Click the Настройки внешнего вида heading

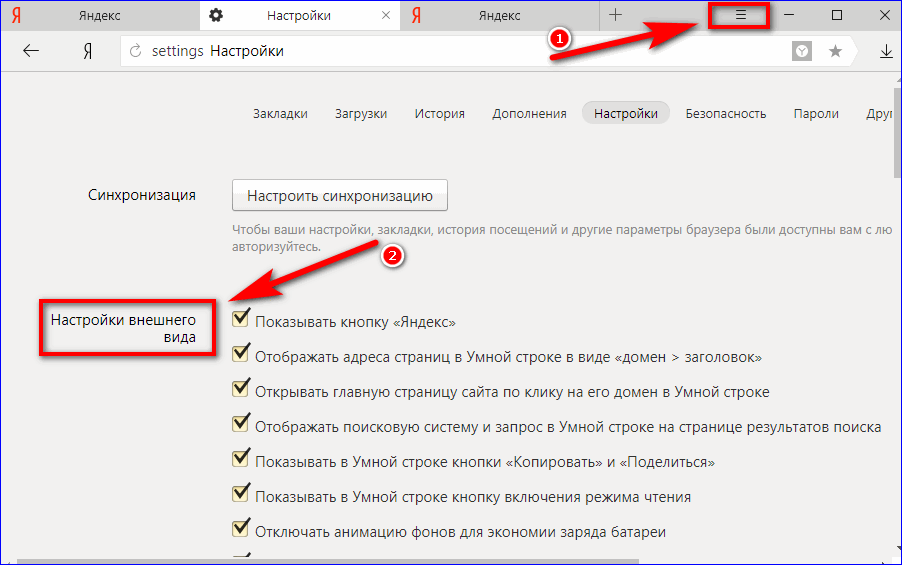click(123, 328)
